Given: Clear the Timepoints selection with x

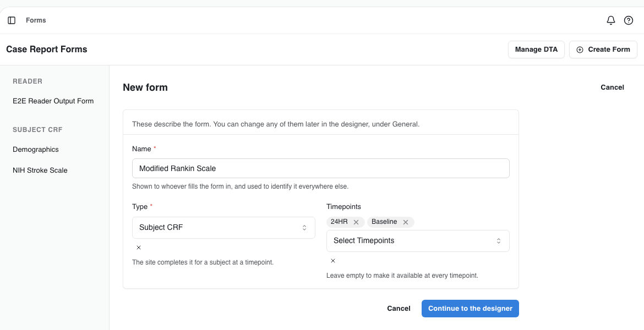Looking at the screenshot, I should [x=332, y=261].
